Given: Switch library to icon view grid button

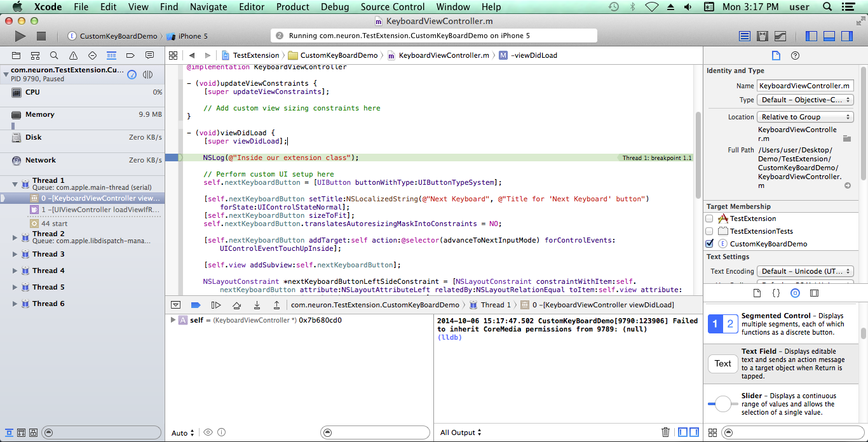Looking at the screenshot, I should tap(712, 432).
